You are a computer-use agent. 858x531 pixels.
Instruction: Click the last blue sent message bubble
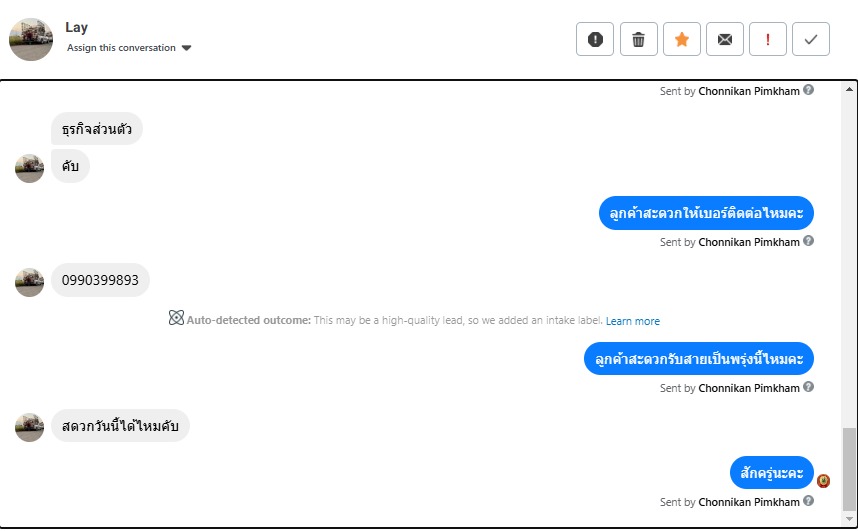(771, 472)
